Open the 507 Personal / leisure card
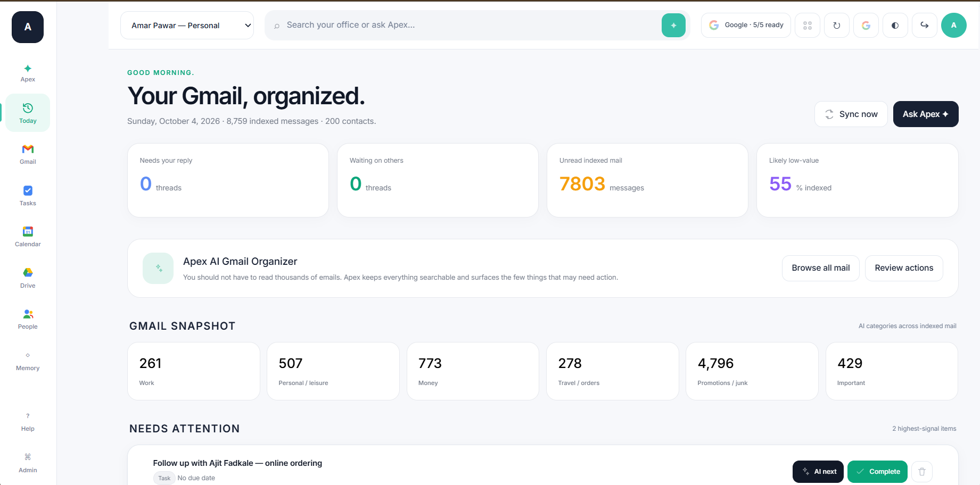 [x=333, y=371]
